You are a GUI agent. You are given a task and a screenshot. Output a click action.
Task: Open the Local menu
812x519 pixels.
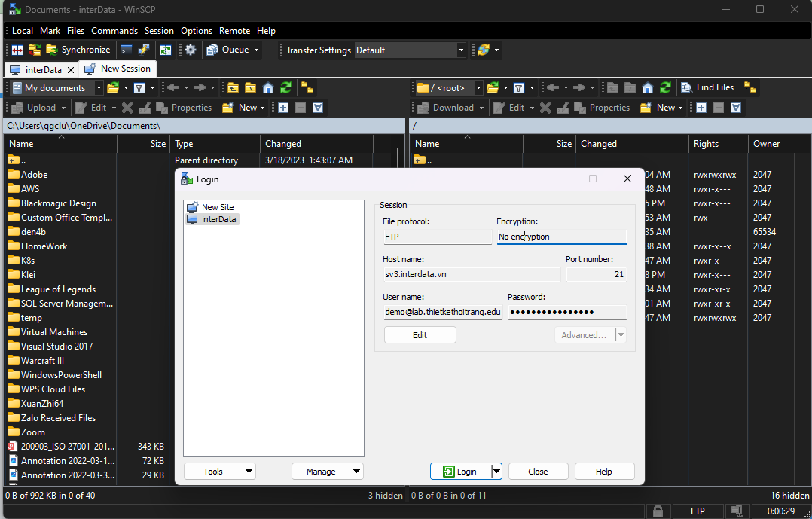(23, 31)
